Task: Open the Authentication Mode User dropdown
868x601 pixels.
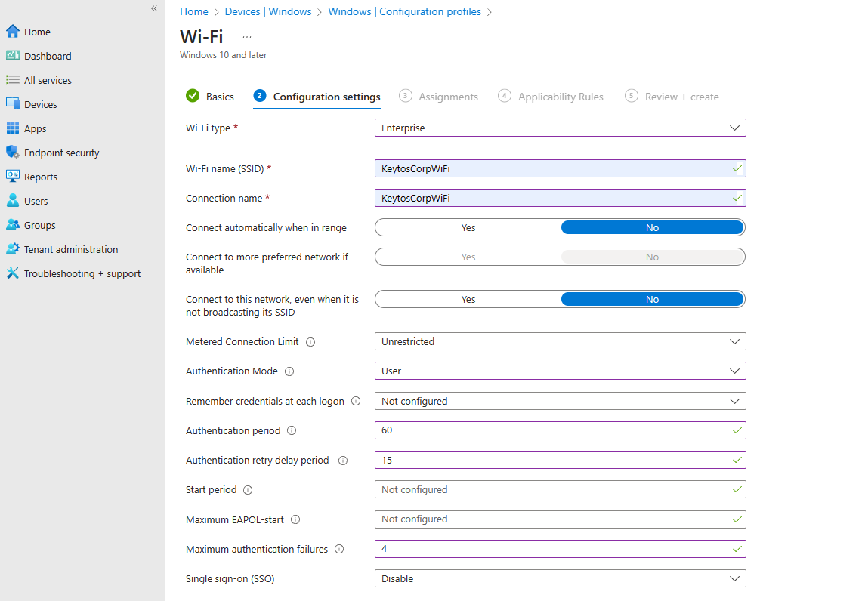Action: (561, 371)
